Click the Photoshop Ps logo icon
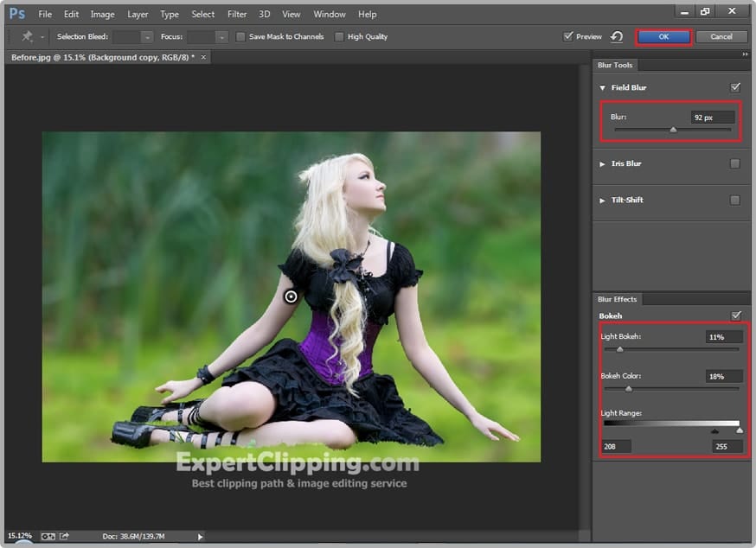This screenshot has width=756, height=548. point(16,14)
